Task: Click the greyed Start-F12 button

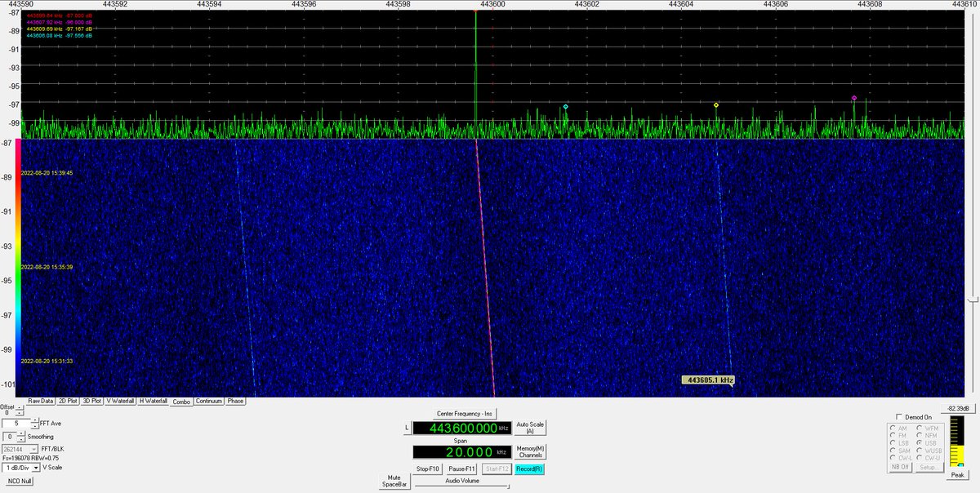Action: (497, 469)
